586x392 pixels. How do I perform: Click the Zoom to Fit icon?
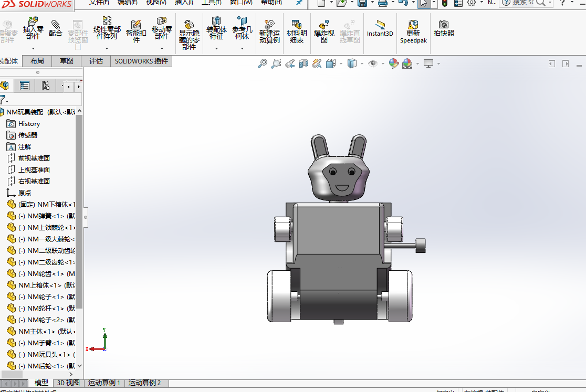click(263, 64)
